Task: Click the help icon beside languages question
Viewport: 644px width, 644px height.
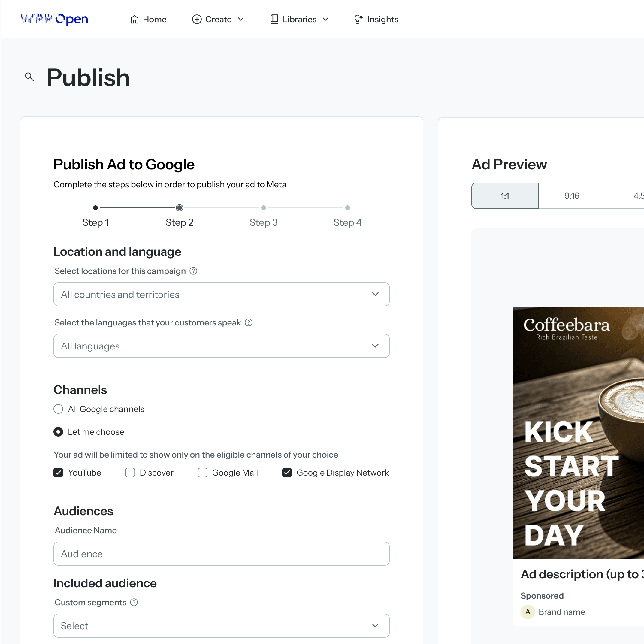Action: pyautogui.click(x=248, y=322)
